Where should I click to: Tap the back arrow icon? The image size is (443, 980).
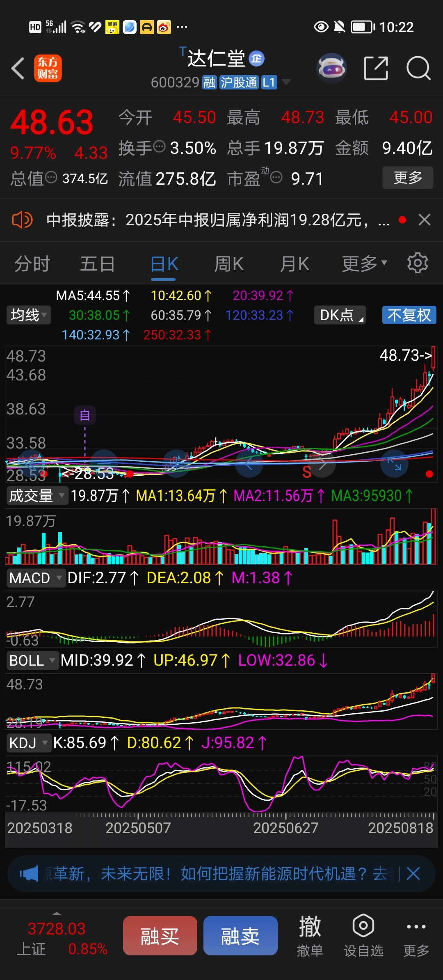point(18,68)
